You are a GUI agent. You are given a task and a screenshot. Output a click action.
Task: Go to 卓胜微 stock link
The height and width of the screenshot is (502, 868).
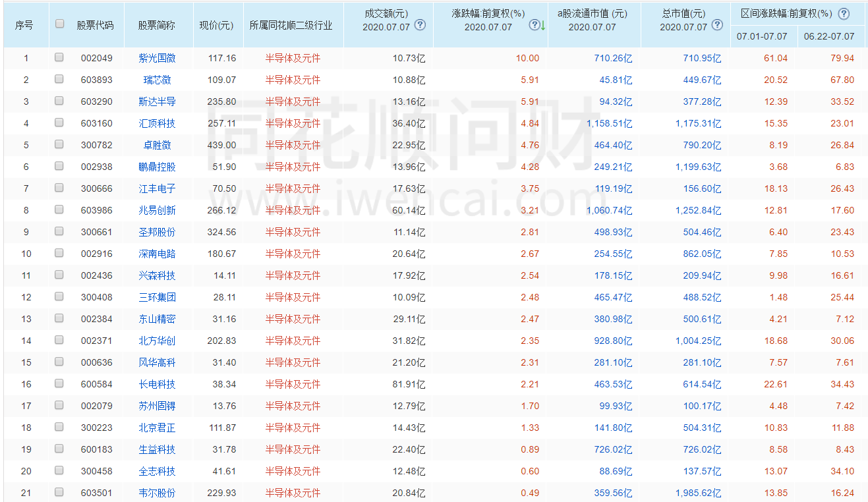pyautogui.click(x=158, y=145)
